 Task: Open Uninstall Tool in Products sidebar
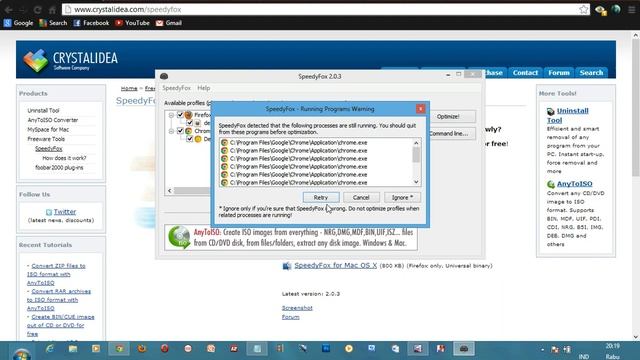43,110
